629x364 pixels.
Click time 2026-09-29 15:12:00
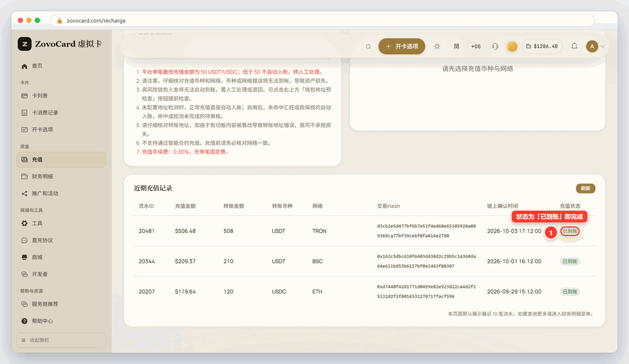tap(514, 292)
